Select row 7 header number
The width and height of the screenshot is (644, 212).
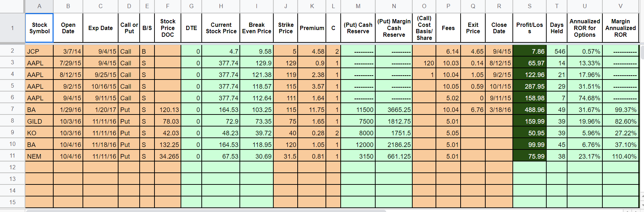click(12, 109)
